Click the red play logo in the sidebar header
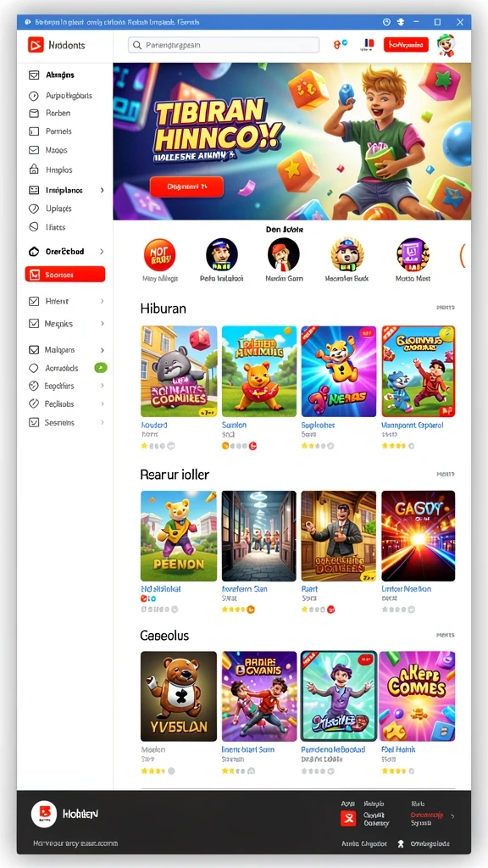 pos(36,45)
